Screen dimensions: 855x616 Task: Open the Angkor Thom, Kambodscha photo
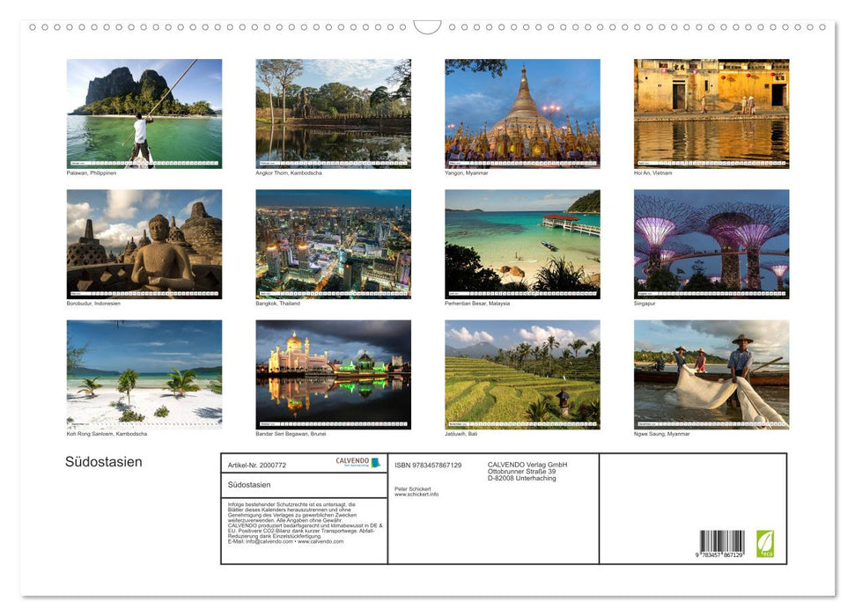(333, 110)
